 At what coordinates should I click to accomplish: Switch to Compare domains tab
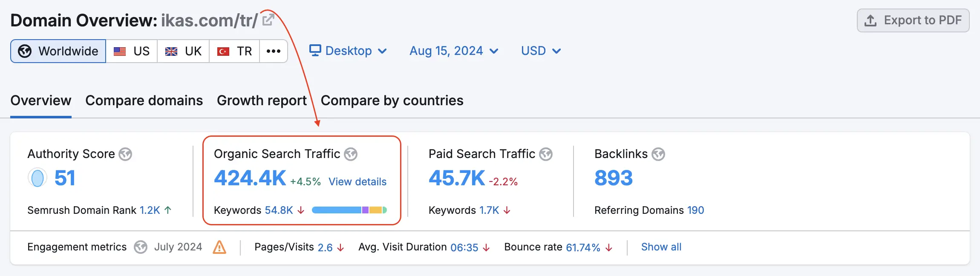[144, 101]
